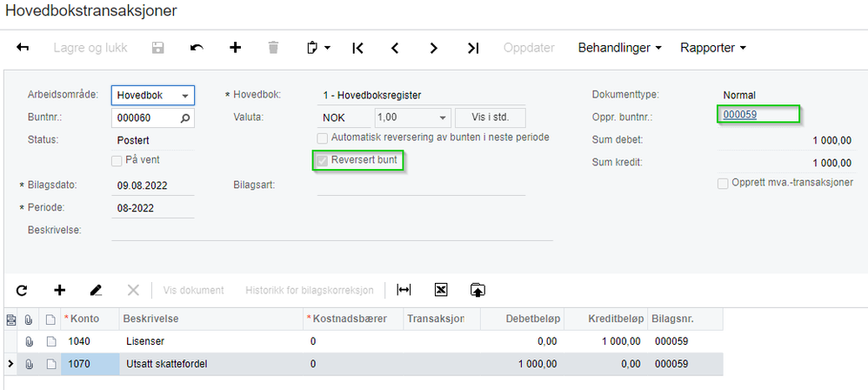
Task: Open the clipboard copy-paste menu icon
Action: click(x=318, y=48)
